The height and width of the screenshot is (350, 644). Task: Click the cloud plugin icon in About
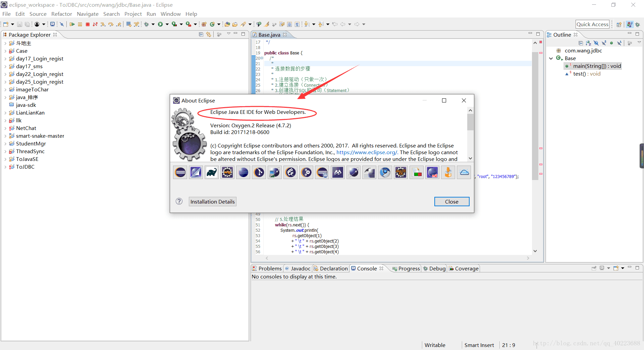click(x=464, y=173)
